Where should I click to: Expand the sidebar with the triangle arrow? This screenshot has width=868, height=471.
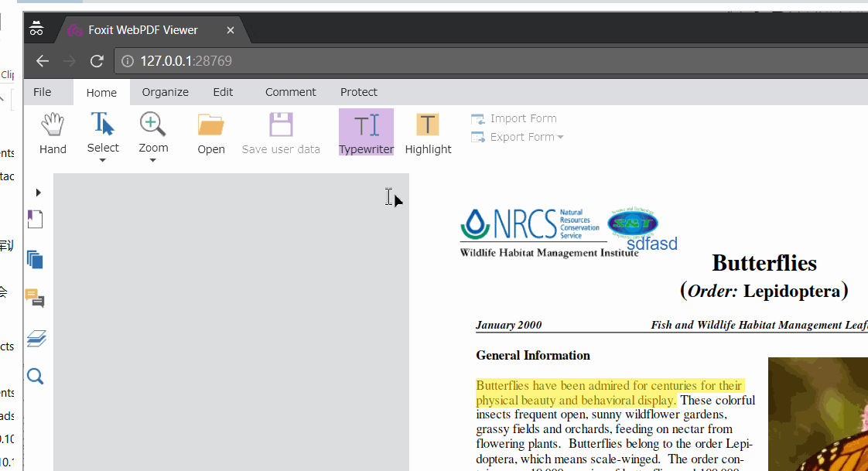[x=38, y=193]
